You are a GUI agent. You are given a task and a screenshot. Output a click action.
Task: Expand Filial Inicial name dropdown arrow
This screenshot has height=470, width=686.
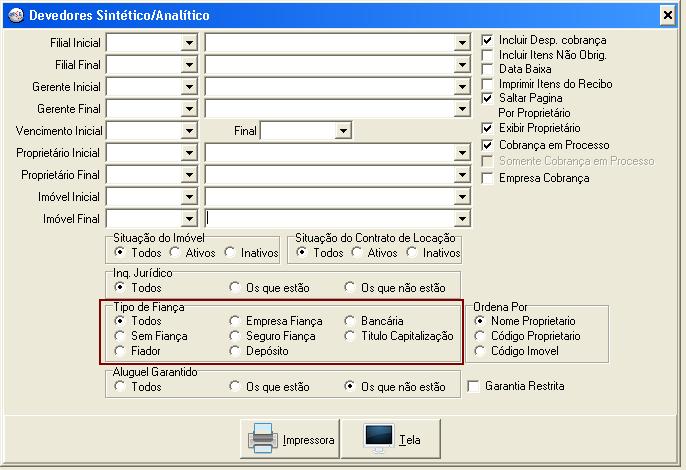462,43
